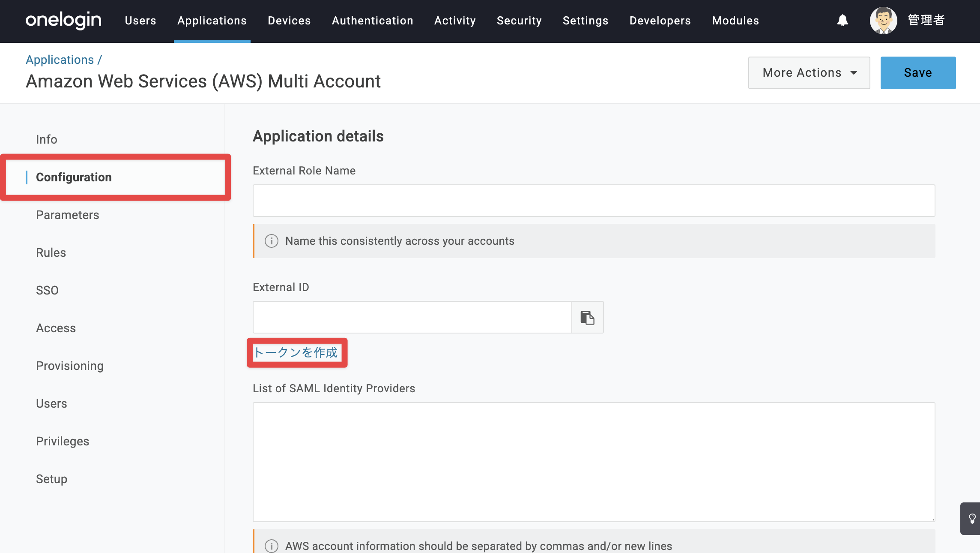The image size is (980, 553).
Task: Open the Users top menu
Action: coord(140,21)
